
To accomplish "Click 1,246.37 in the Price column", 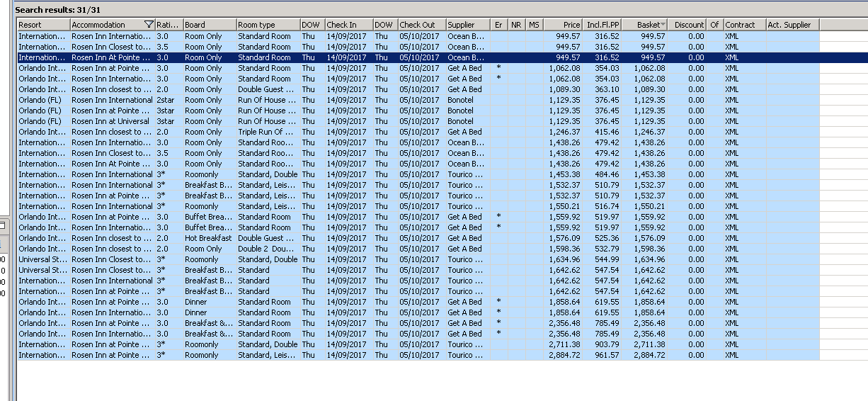I will pos(564,132).
